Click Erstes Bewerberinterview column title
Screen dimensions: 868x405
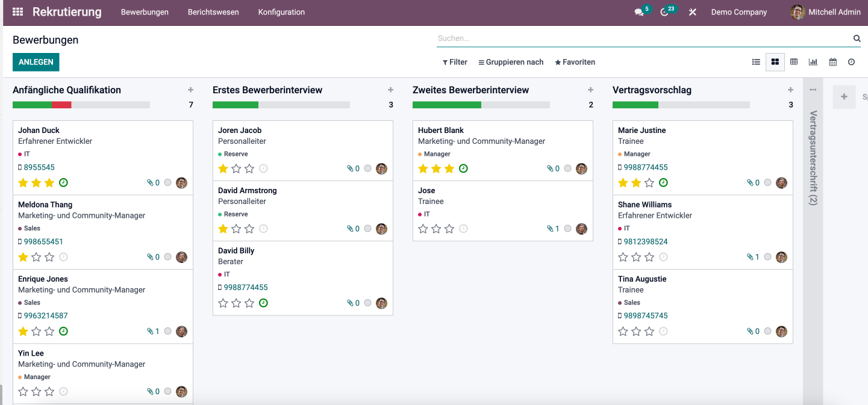(267, 90)
